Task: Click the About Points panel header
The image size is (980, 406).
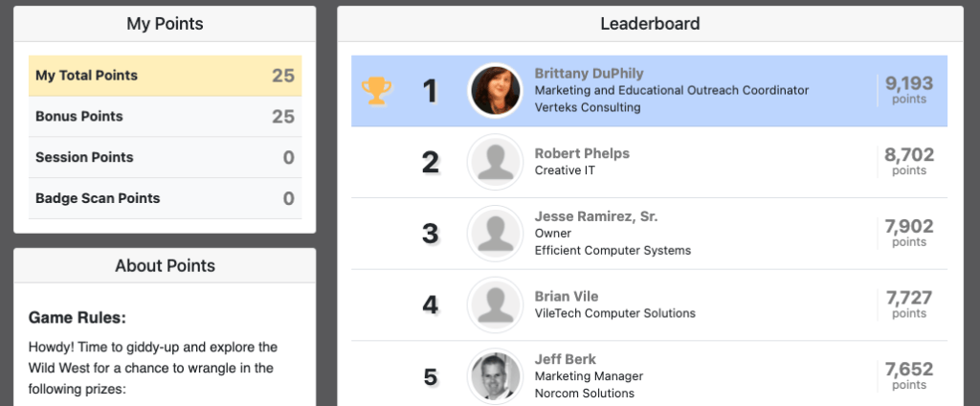Action: coord(165,266)
